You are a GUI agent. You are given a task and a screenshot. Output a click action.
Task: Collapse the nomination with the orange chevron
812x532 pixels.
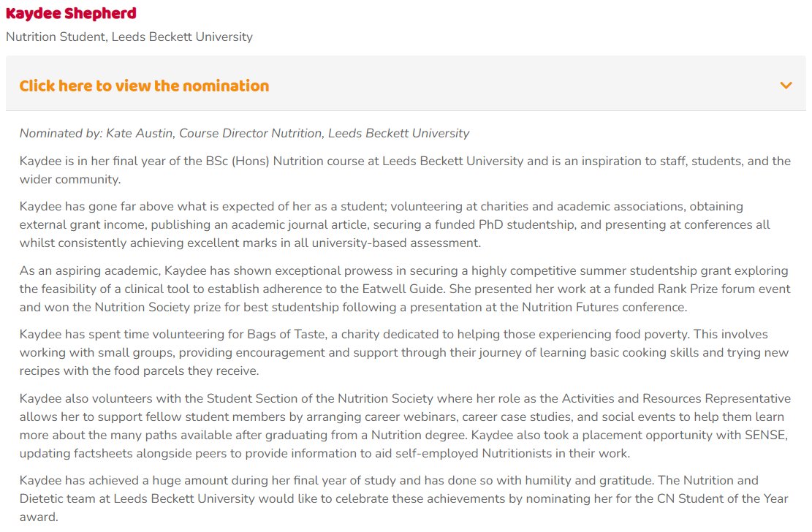(786, 85)
